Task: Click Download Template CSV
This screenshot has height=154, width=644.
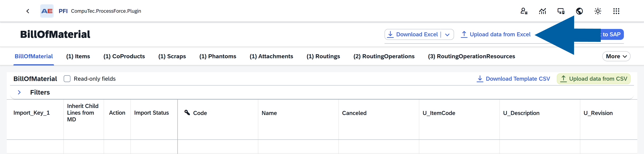Action: (x=513, y=79)
